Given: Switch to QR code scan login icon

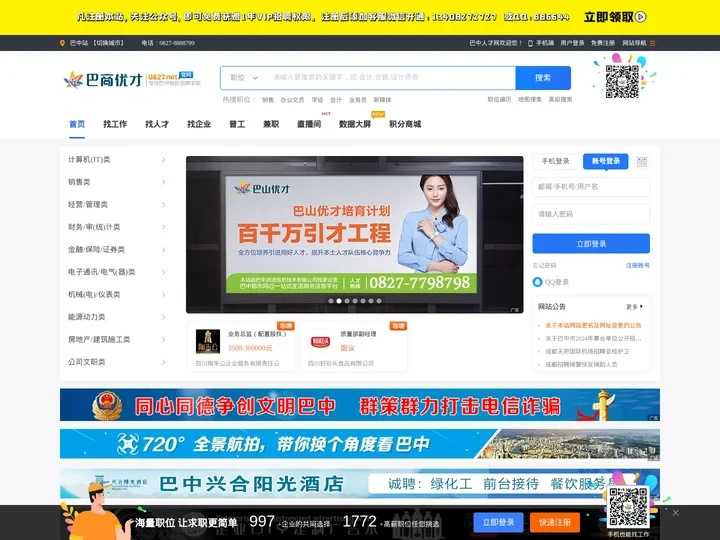Looking at the screenshot, I should click(642, 162).
